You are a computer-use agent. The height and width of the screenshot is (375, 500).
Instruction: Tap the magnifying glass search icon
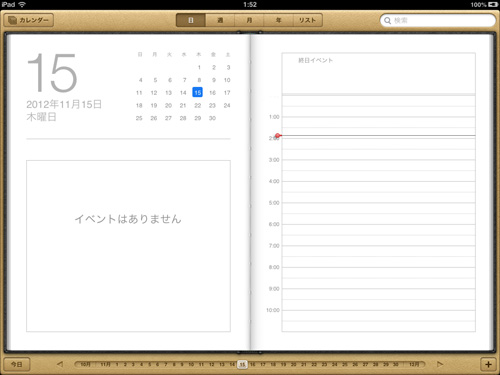coord(387,21)
